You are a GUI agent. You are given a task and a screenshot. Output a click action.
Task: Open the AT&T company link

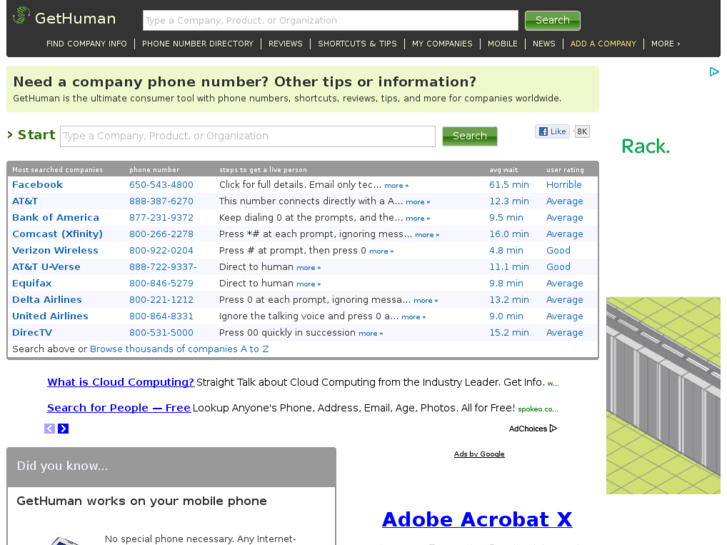25,201
